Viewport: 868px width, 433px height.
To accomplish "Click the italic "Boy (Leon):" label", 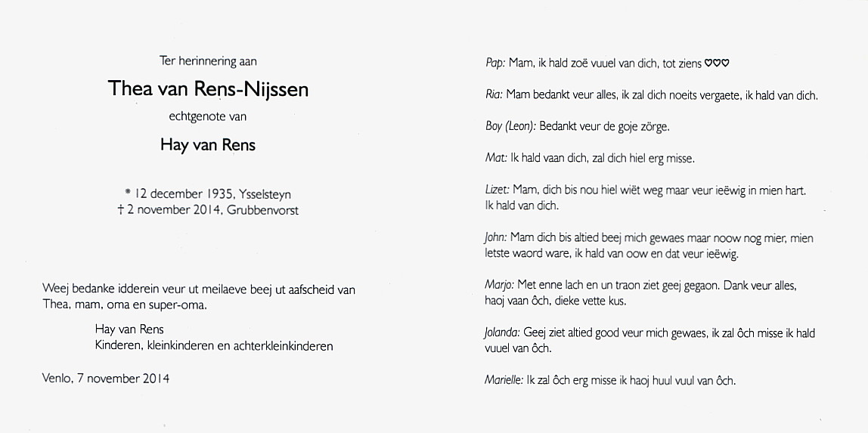I will tap(510, 127).
